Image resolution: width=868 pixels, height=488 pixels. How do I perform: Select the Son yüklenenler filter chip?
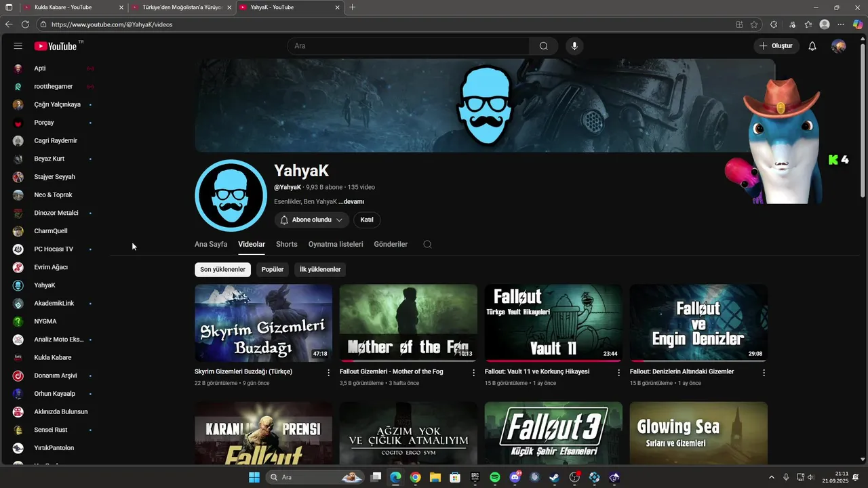[x=222, y=269]
